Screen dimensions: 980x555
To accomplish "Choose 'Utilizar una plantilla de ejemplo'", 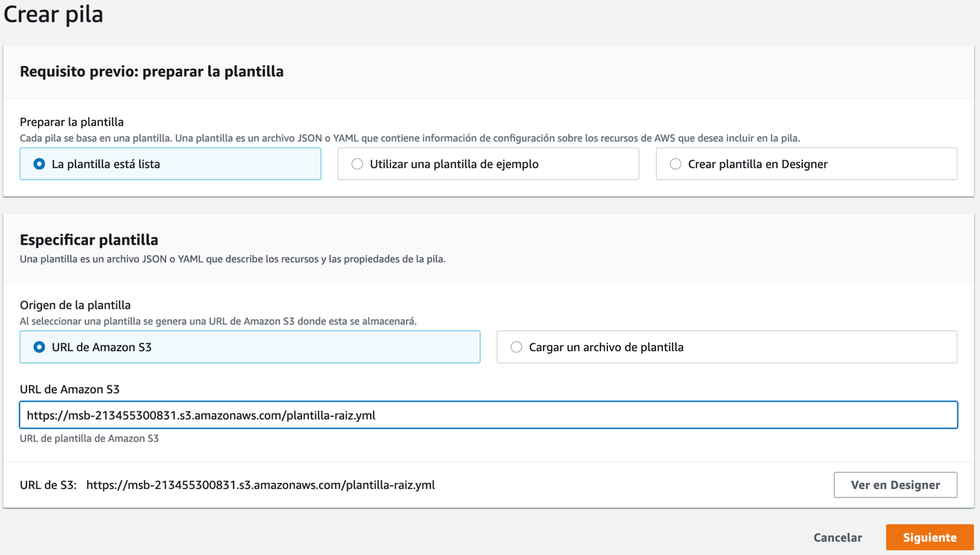I will coord(488,164).
